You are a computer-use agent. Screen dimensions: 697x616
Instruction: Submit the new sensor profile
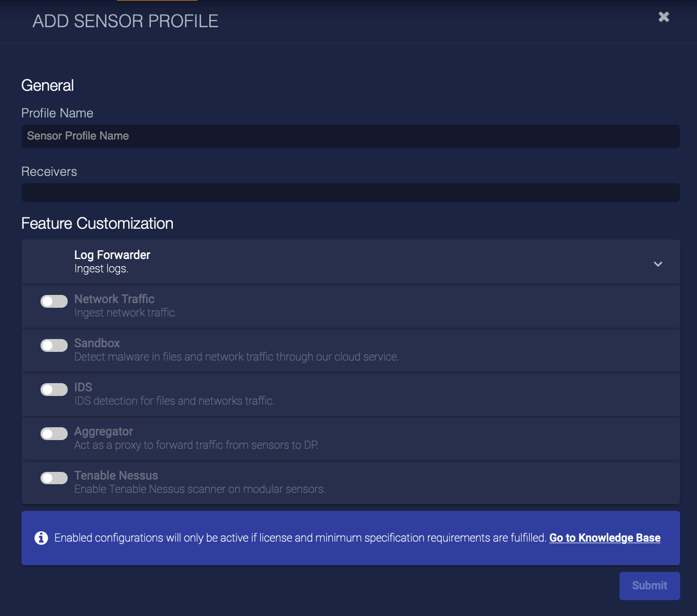coord(649,585)
